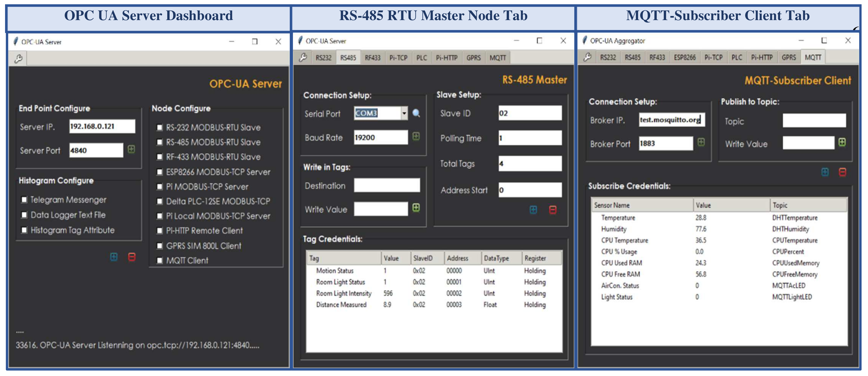Click Destination field in Write in Tags

tap(387, 185)
